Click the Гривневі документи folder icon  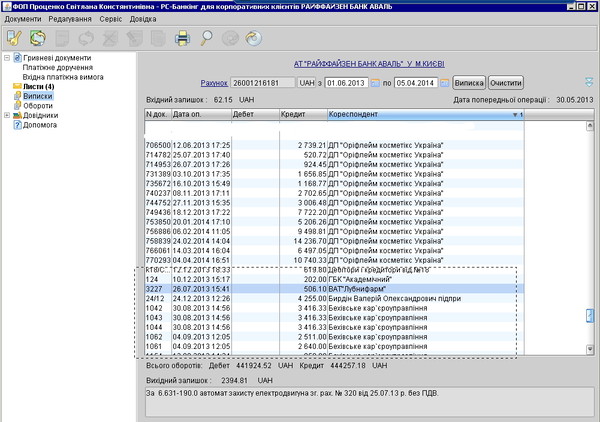[17, 58]
